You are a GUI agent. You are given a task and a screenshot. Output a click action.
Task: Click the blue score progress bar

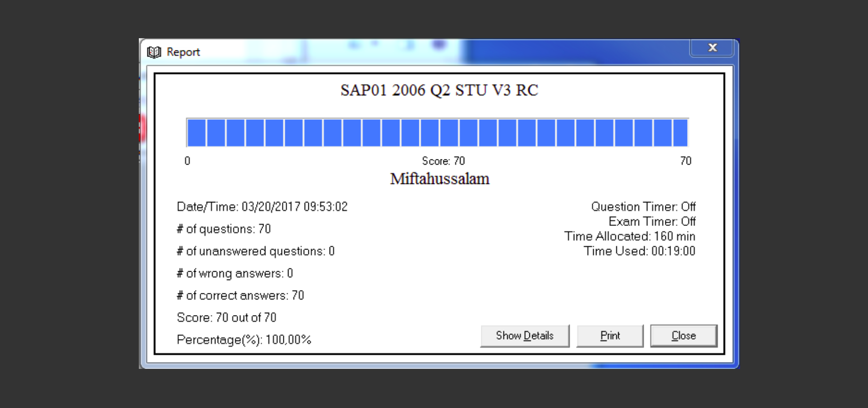pos(437,133)
